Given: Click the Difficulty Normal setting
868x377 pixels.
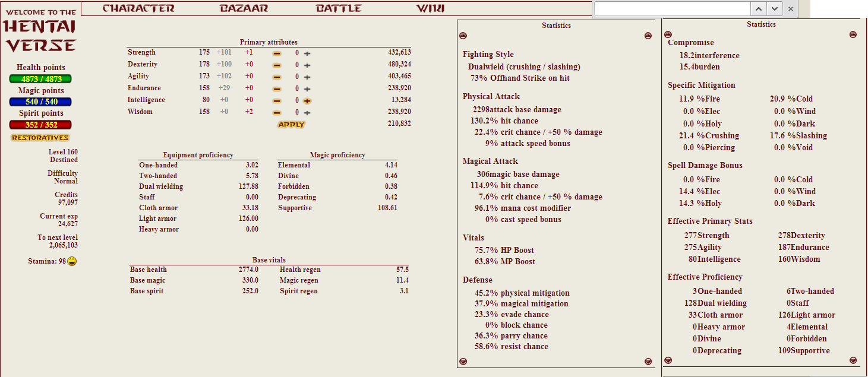Looking at the screenshot, I should (x=63, y=178).
